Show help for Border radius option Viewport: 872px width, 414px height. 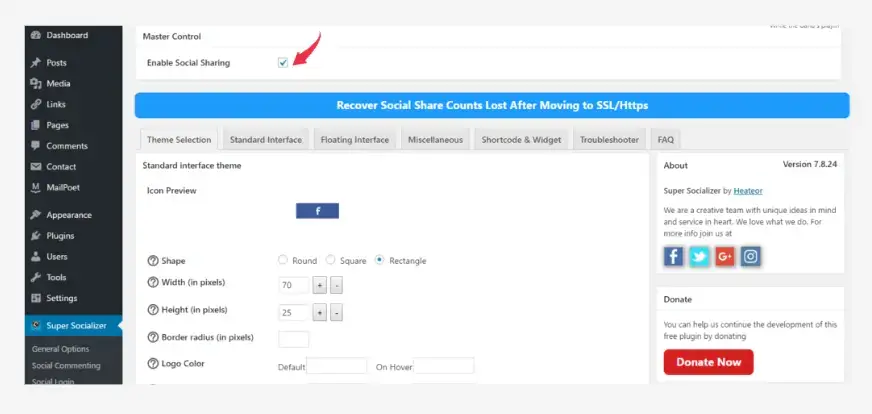click(153, 337)
